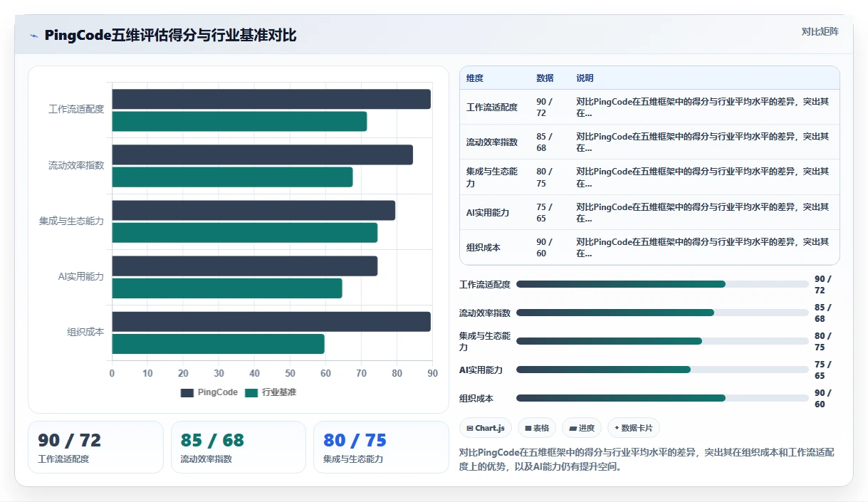Click the AI实用能力 progress bar
Image resolution: width=868 pixels, height=502 pixels.
pos(662,370)
